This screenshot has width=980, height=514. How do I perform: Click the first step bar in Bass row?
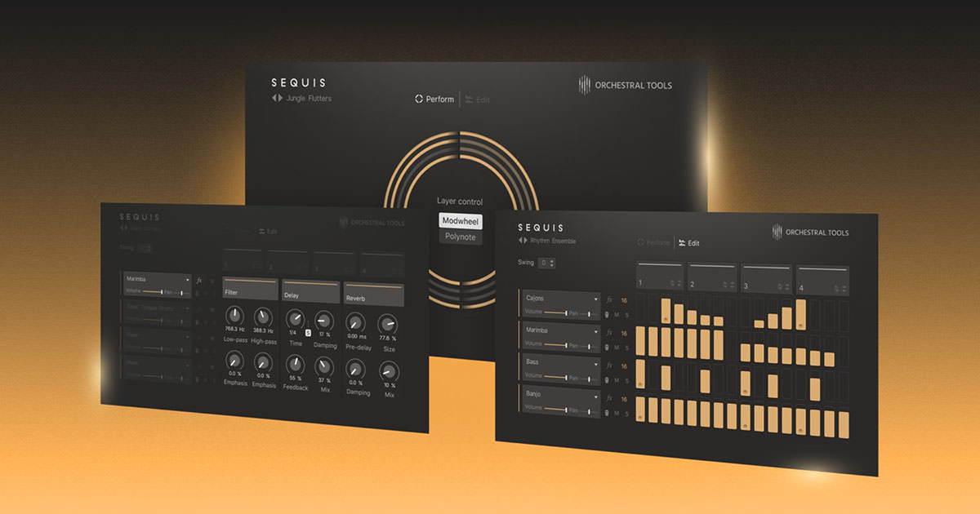click(x=640, y=375)
